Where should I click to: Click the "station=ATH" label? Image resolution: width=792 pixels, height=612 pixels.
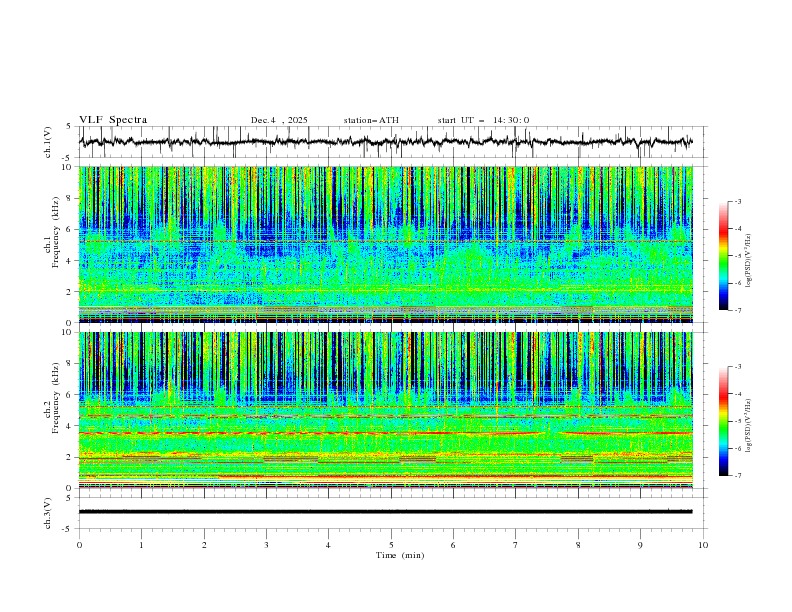(x=371, y=120)
